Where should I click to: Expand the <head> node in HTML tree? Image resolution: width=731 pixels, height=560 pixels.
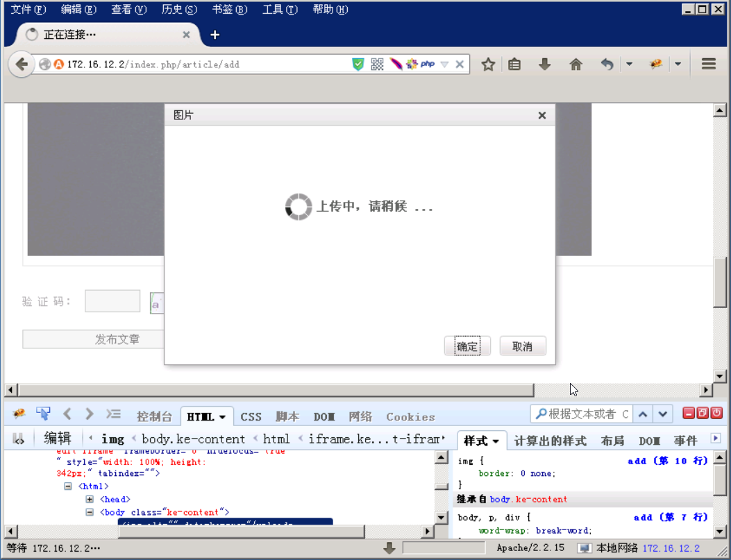click(x=90, y=498)
